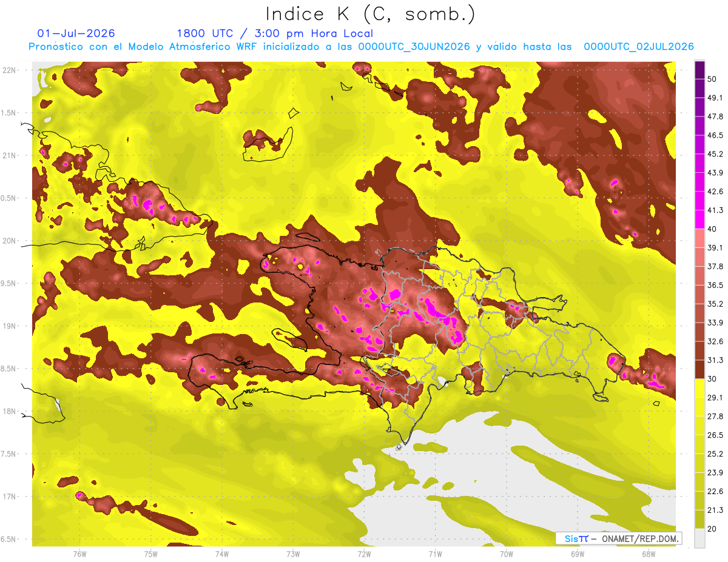
Task: Click the colorbar value '50'
Action: pyautogui.click(x=712, y=79)
